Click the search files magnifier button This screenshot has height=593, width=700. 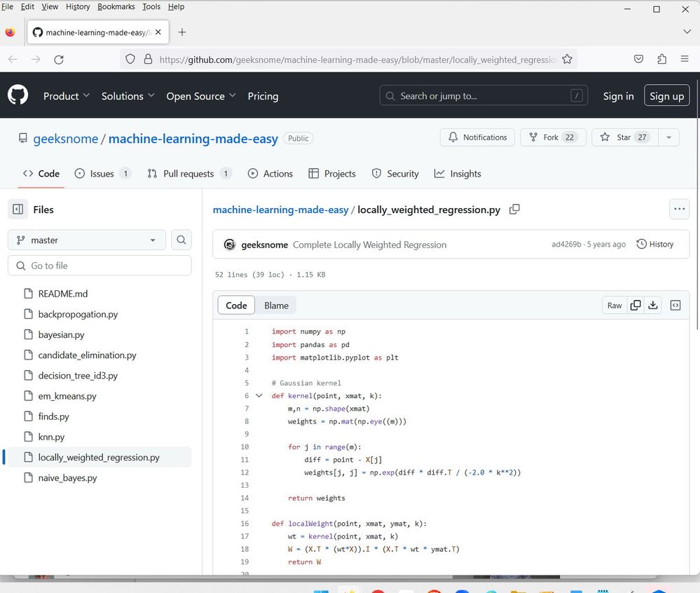click(x=181, y=240)
